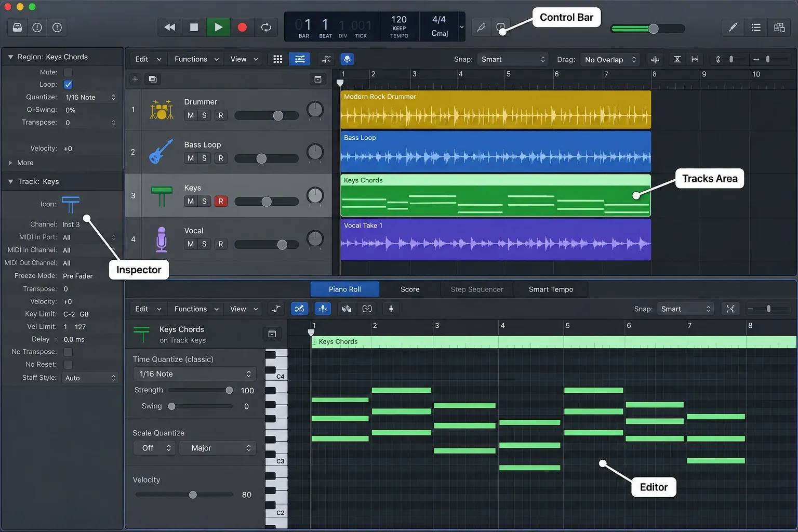798x532 pixels.
Task: Click the Modern Rock Drummer region
Action: [496, 110]
